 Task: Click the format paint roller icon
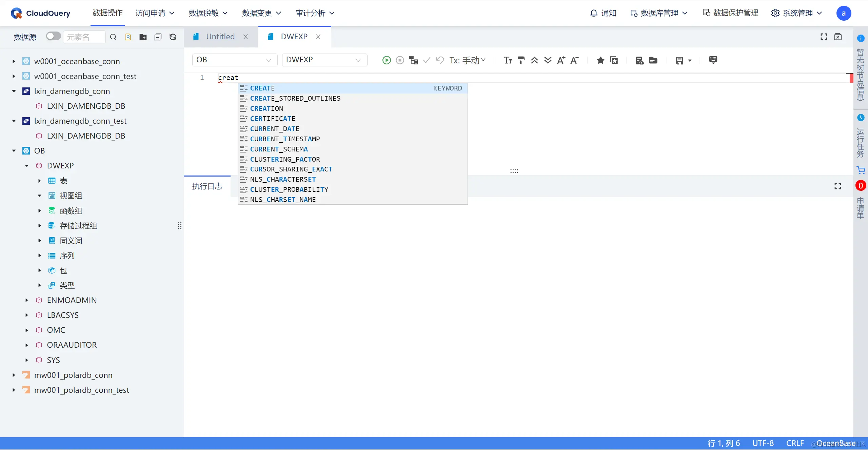tap(521, 60)
